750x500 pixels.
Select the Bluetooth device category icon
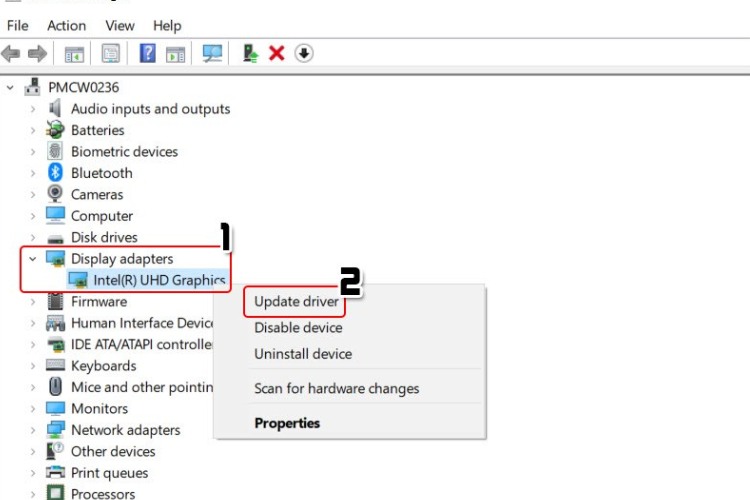[55, 173]
